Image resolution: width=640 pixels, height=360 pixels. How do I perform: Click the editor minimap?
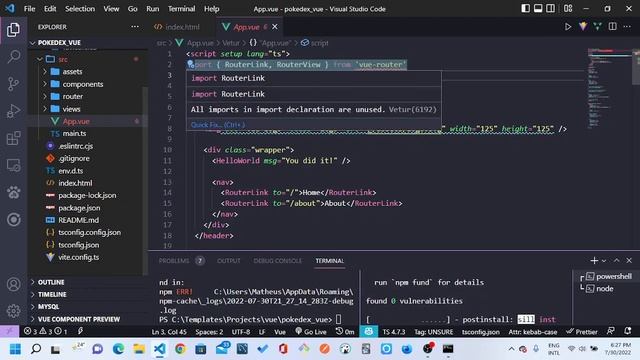pyautogui.click(x=610, y=88)
